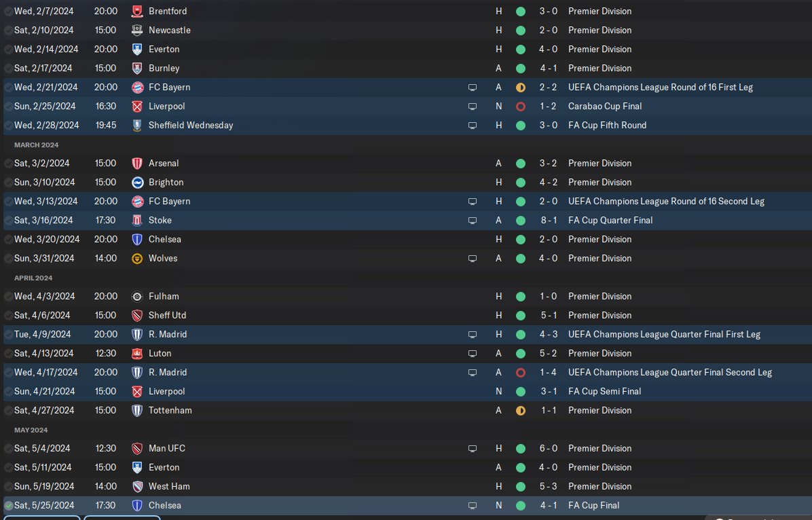812x520 pixels.
Task: Click the TV icon on the Man UFC row
Action: [473, 449]
